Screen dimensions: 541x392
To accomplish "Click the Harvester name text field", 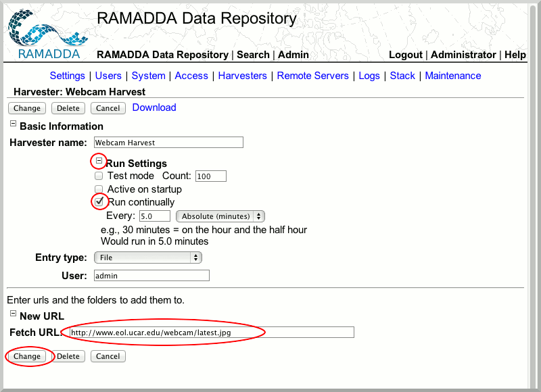I will (168, 143).
